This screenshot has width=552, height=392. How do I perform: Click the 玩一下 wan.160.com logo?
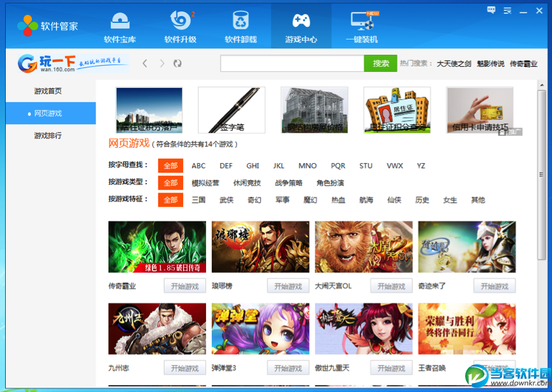coord(73,63)
